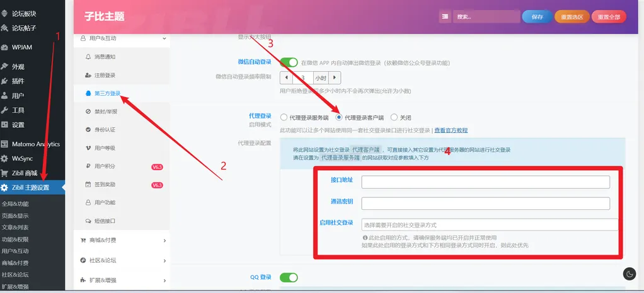The width and height of the screenshot is (644, 293).
Task: Select the 关闭 radio option
Action: point(394,118)
